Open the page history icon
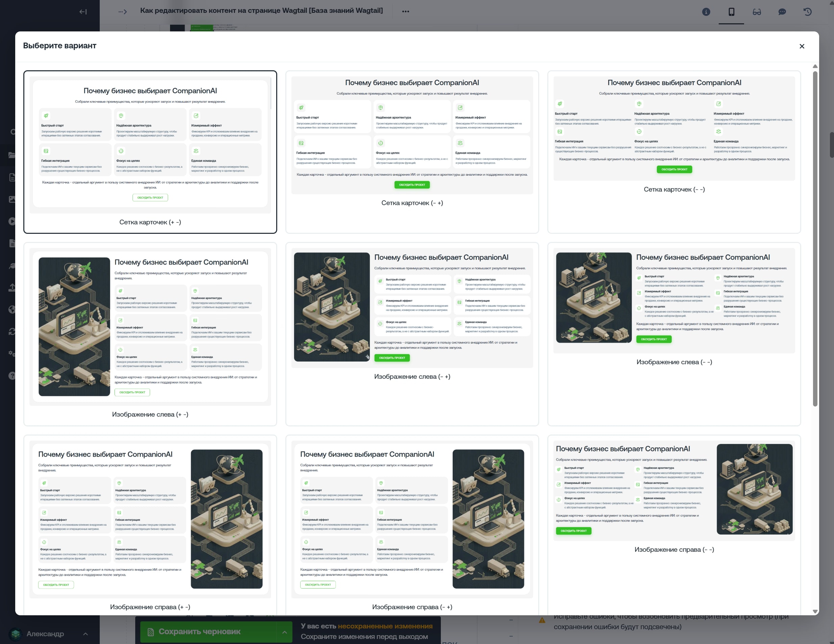 [807, 12]
